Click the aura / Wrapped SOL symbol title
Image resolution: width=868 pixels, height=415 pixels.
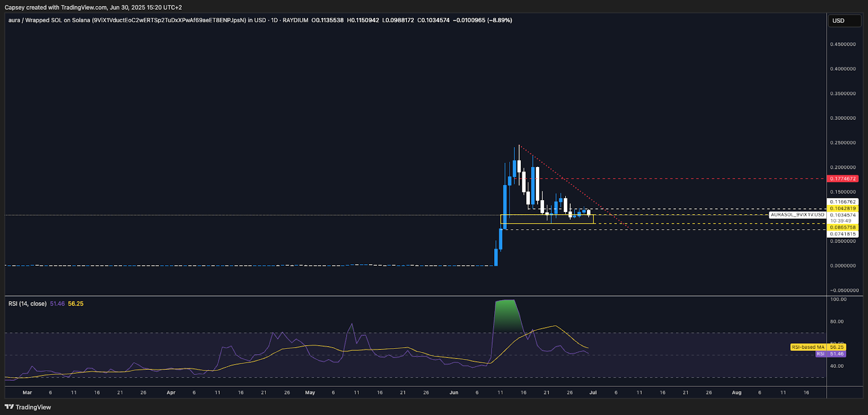[49, 21]
